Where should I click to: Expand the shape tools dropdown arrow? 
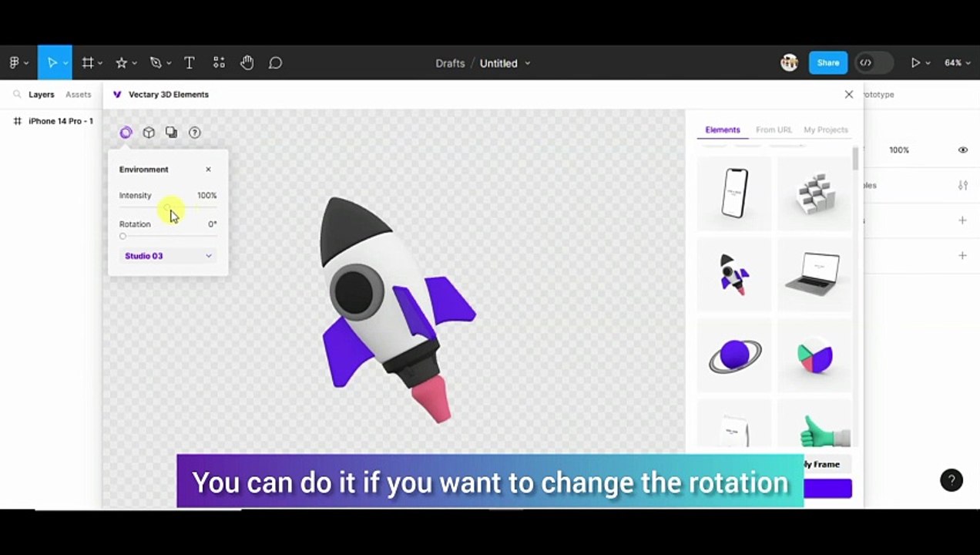pos(134,63)
